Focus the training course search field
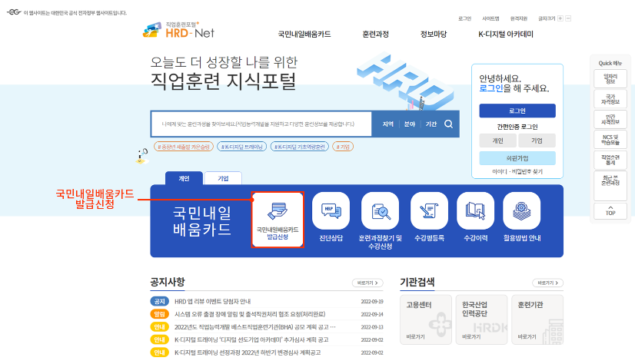 [x=261, y=124]
